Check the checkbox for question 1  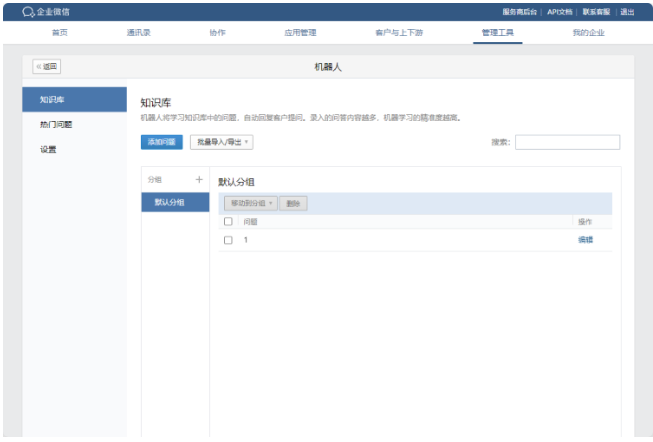point(228,240)
